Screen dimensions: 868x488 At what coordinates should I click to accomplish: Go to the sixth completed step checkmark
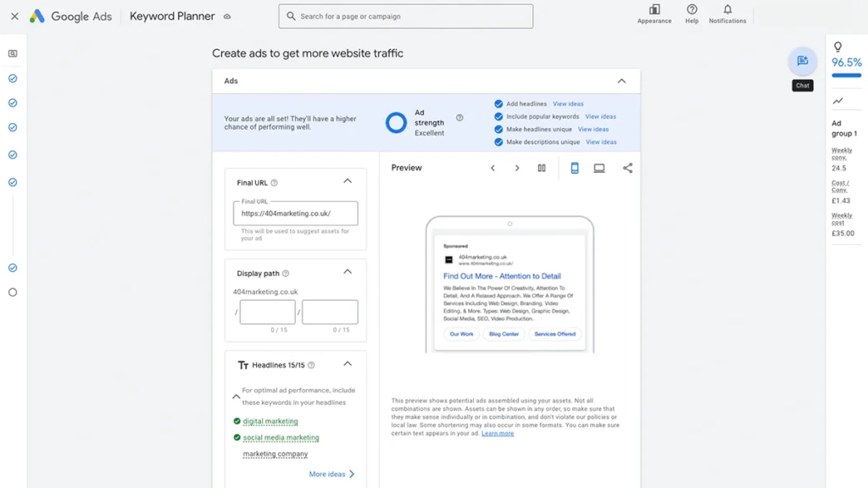pos(13,268)
